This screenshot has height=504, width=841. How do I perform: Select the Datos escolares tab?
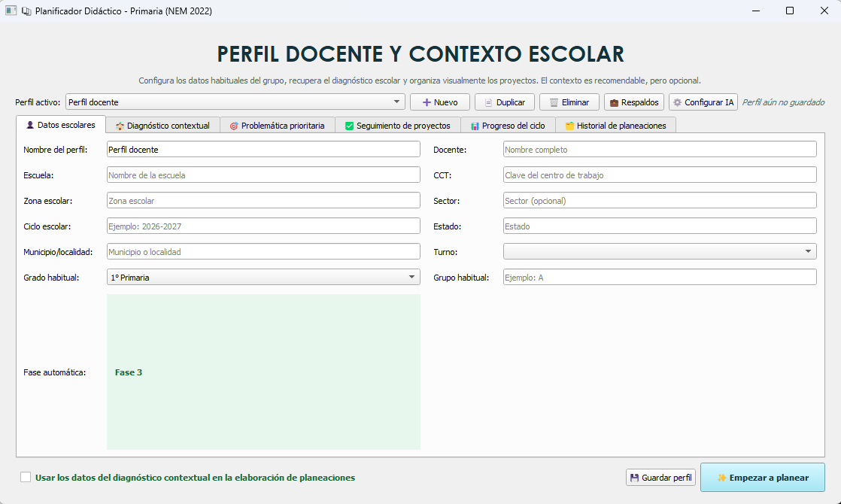[61, 124]
